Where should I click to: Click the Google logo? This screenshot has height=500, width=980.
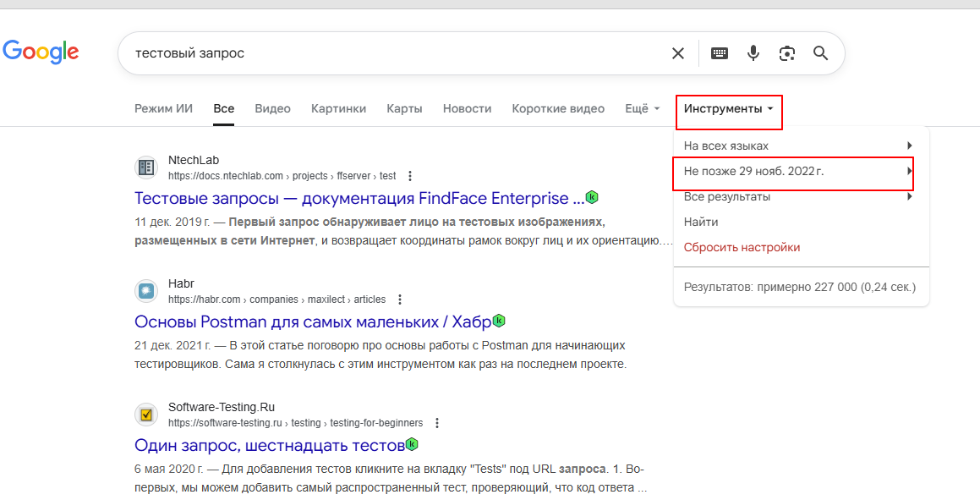(41, 52)
